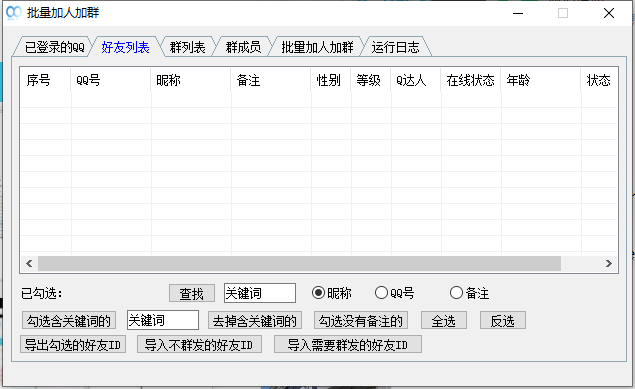Click 导入需要群发的好友ID button
The width and height of the screenshot is (635, 389).
tap(348, 344)
